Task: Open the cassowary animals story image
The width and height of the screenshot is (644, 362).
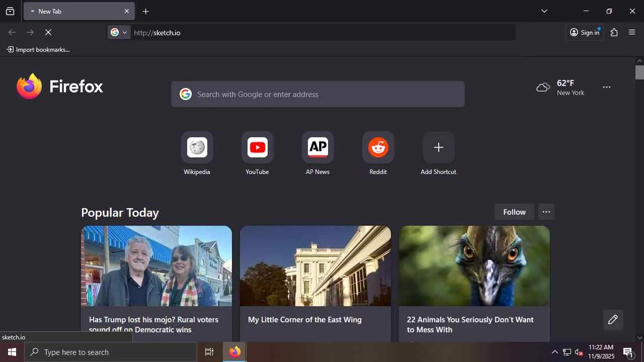Action: pos(474,266)
